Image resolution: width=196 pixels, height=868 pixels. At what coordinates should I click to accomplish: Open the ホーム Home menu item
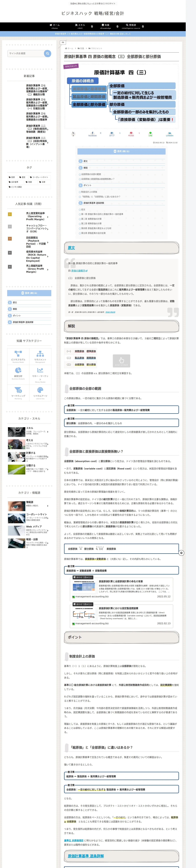point(55,26)
